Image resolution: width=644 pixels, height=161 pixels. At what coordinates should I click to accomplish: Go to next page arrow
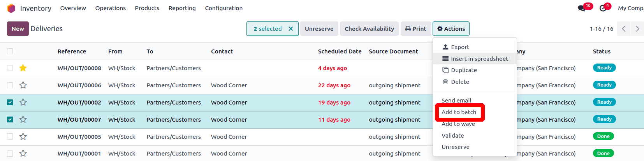pos(637,29)
